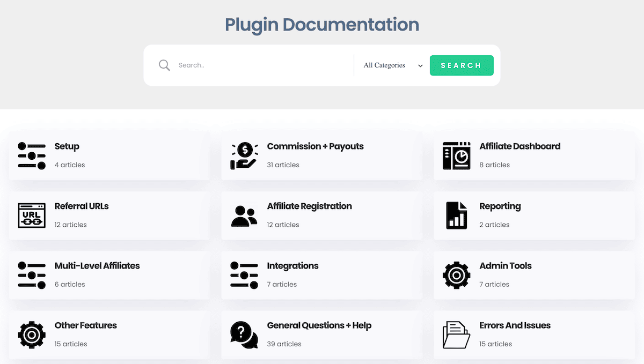The width and height of the screenshot is (644, 364).
Task: Click '15 articles' under Errors And Issues
Action: click(496, 344)
